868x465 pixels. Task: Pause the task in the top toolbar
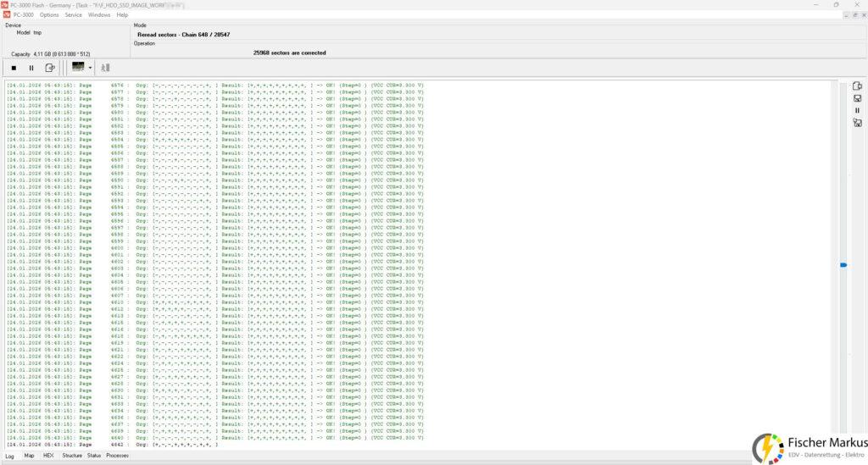[31, 68]
